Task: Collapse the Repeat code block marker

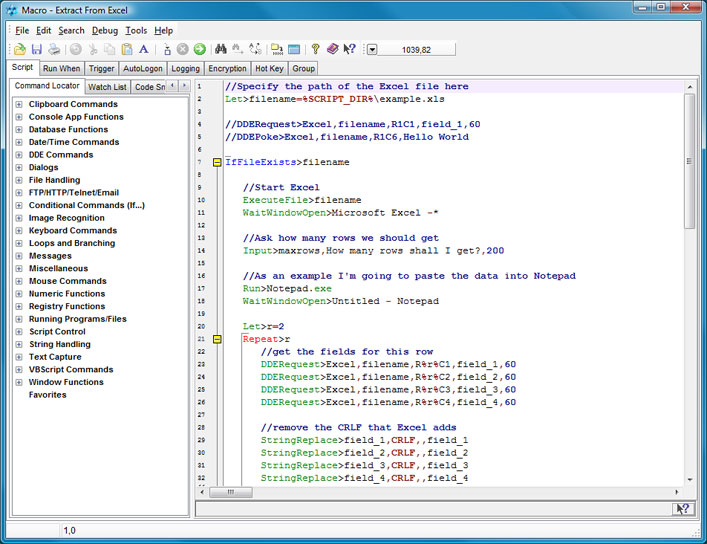Action: (x=217, y=339)
